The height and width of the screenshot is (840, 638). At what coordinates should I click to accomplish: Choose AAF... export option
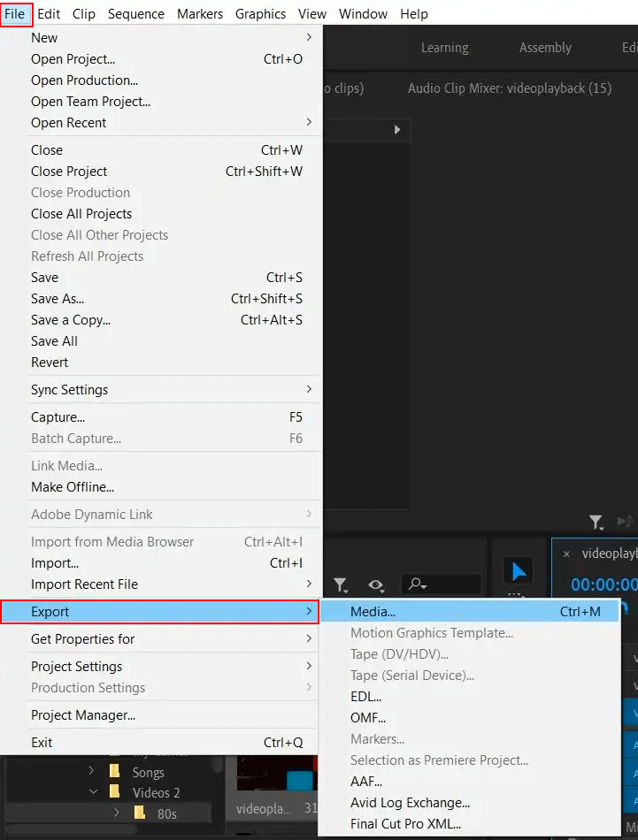click(x=470, y=781)
